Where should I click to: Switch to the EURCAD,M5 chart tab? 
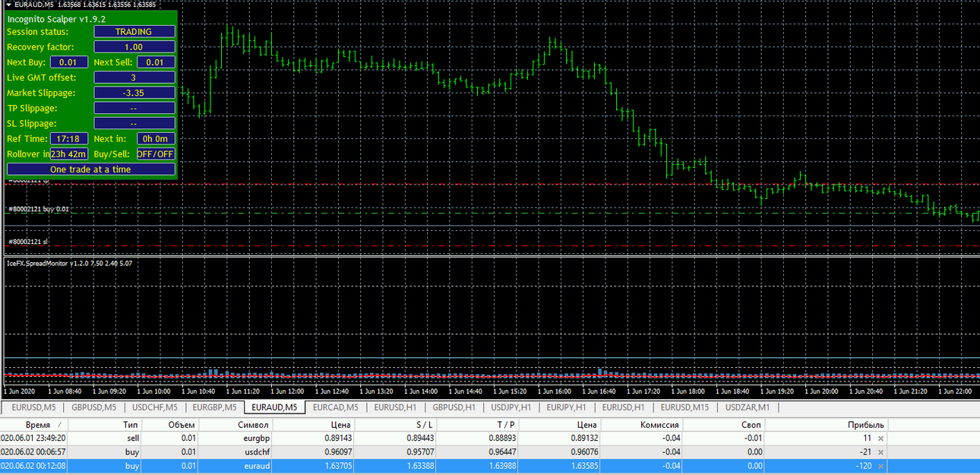pyautogui.click(x=335, y=407)
